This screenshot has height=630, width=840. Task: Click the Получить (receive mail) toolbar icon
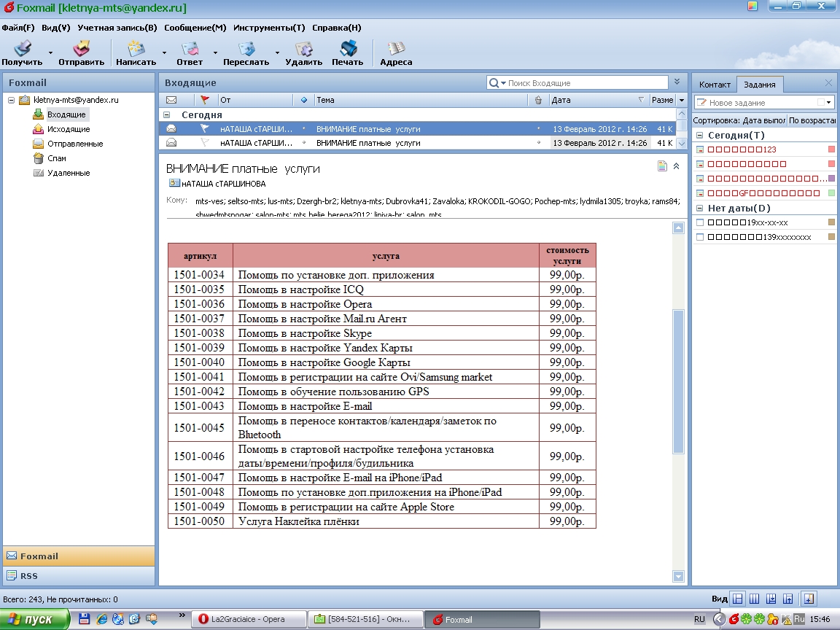coord(23,48)
